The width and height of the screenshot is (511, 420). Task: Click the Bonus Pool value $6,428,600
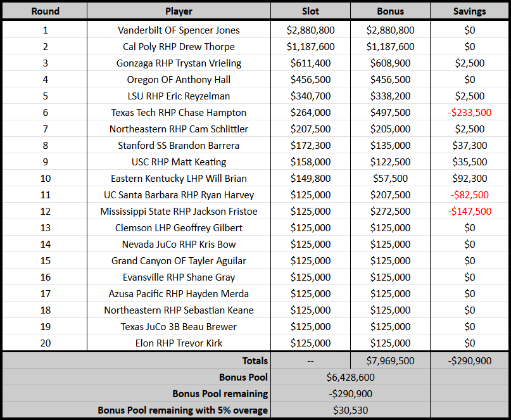(x=351, y=378)
